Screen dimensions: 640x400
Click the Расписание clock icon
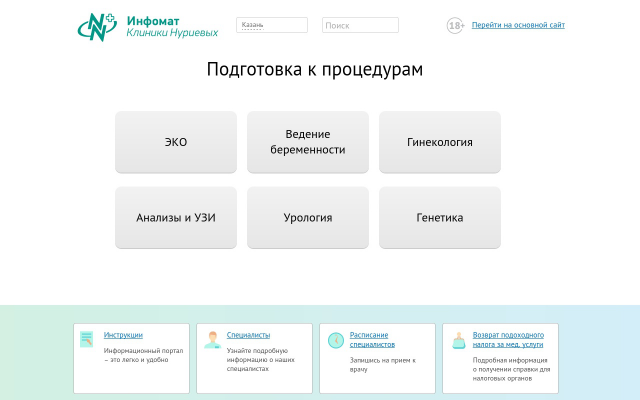point(336,340)
